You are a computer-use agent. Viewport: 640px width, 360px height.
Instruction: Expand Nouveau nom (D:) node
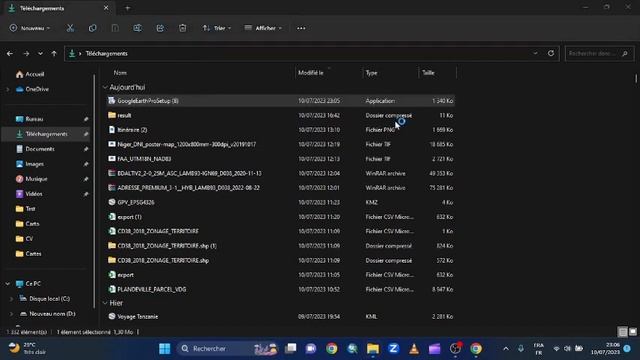(11, 314)
